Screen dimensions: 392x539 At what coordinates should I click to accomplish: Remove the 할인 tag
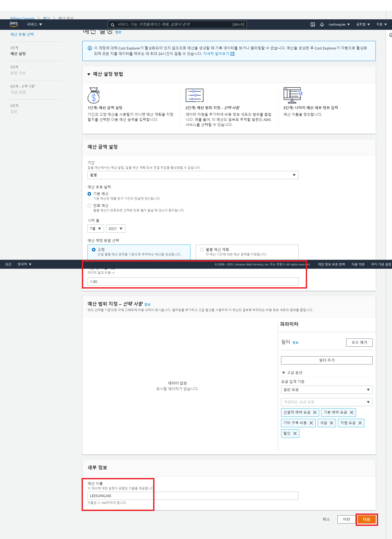coord(295,433)
